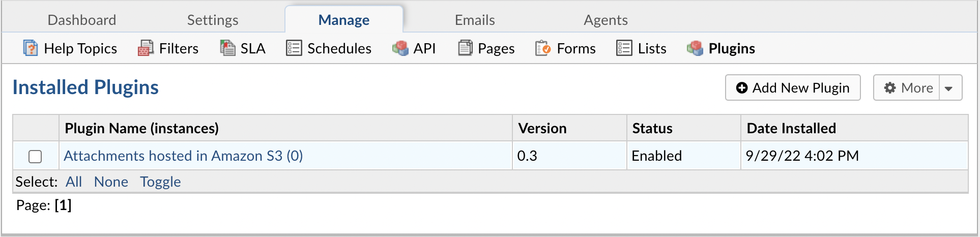Click the API cube icon
Screen dimensions: 980x237
coord(400,48)
